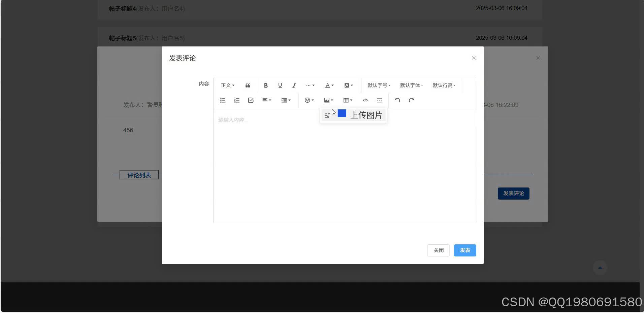Insert a block quote

[x=248, y=85]
